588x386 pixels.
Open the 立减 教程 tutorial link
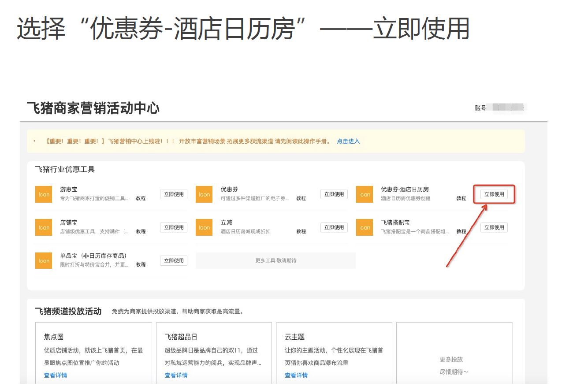301,231
